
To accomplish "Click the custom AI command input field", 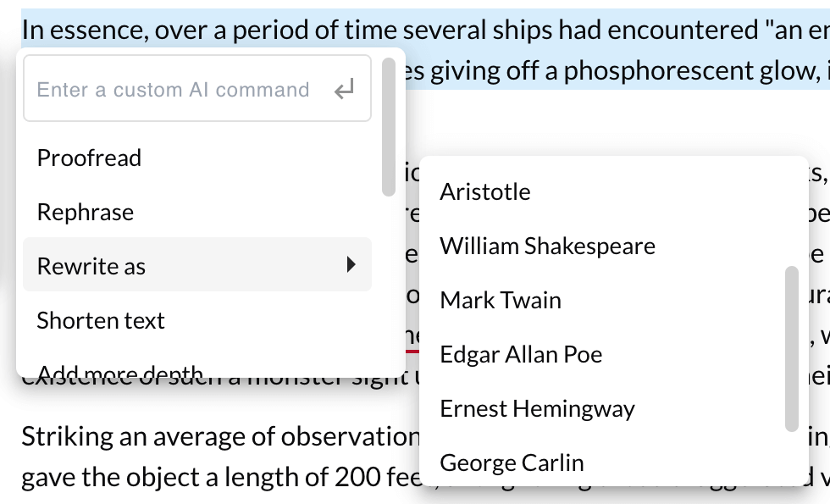I will click(174, 89).
